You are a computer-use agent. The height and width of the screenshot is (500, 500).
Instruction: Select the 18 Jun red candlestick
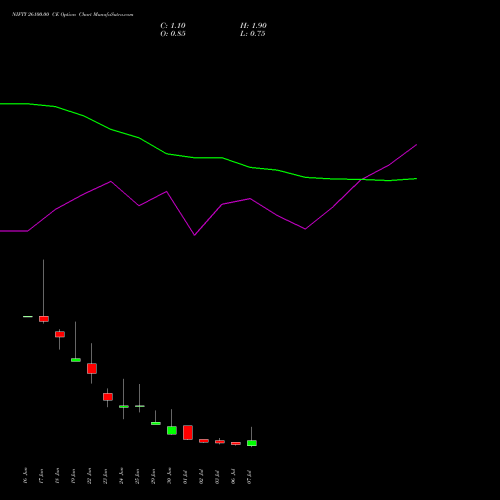tap(60, 334)
